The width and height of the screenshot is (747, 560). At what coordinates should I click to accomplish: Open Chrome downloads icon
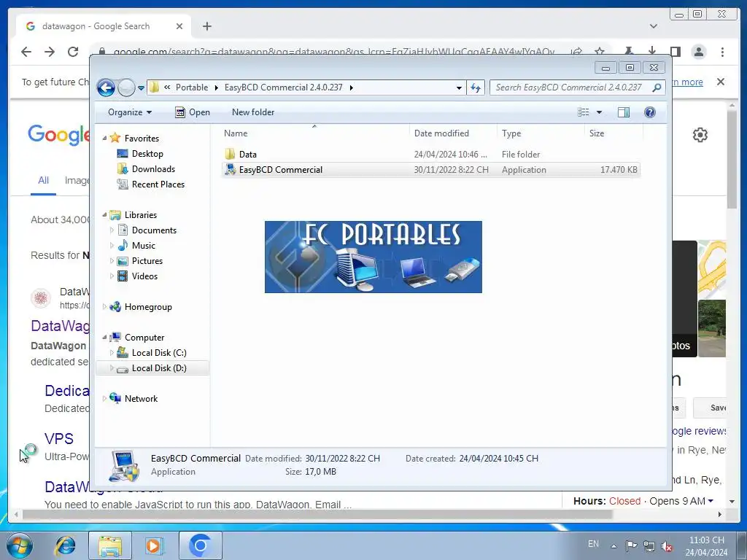[651, 52]
